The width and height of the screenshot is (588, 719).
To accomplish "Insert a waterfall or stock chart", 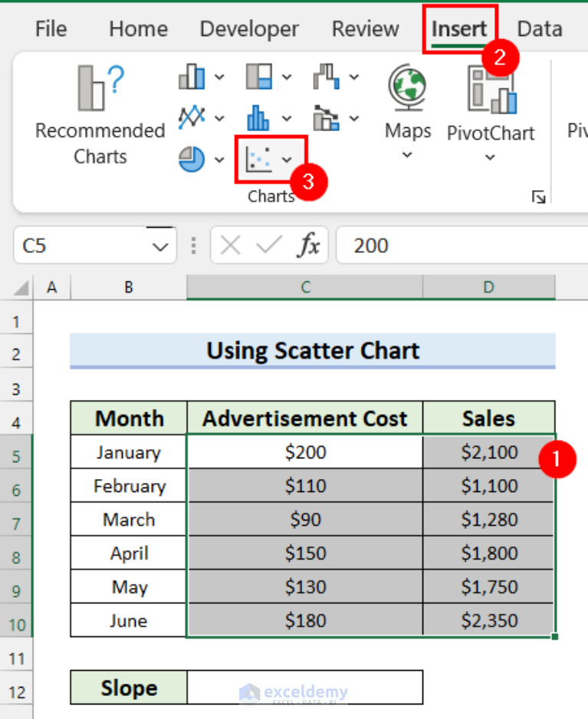I will pyautogui.click(x=327, y=77).
